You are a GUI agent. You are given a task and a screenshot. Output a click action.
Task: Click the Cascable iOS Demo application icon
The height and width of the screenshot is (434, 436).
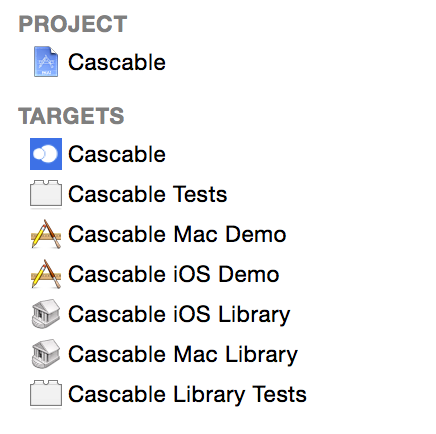(x=46, y=274)
